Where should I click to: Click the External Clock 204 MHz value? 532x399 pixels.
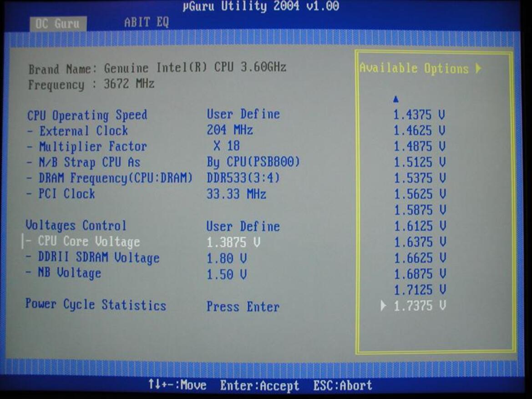click(x=230, y=130)
